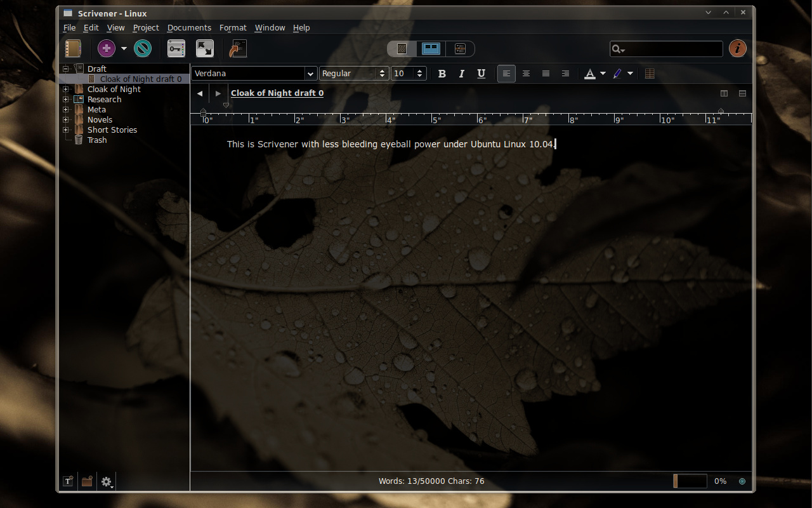
Task: Expand the Meta folder
Action: click(65, 109)
